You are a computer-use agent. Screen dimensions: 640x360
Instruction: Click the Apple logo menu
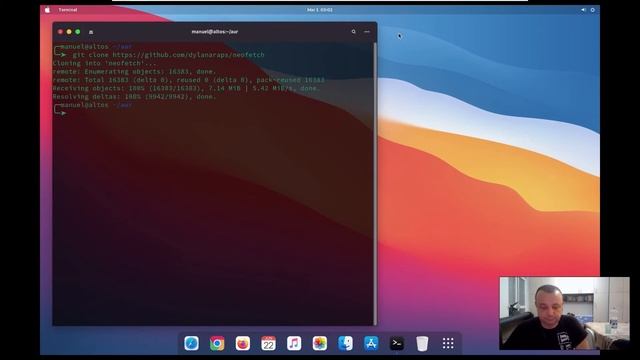click(47, 9)
